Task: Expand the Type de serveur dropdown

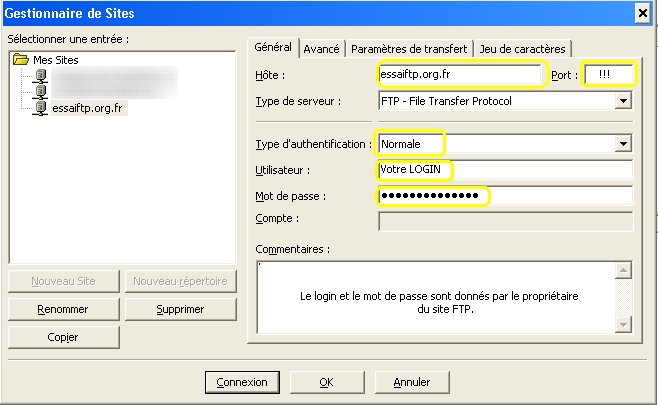Action: [x=623, y=101]
